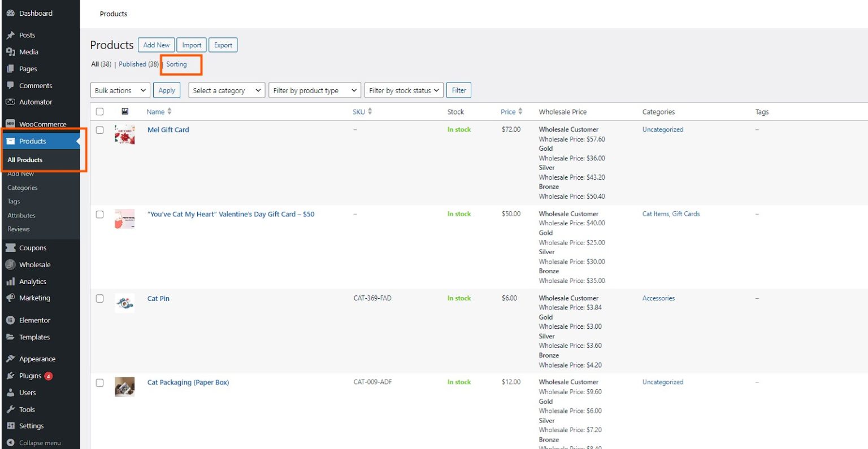Open the Marketing megaphone icon
Image resolution: width=868 pixels, height=449 pixels.
coord(10,298)
